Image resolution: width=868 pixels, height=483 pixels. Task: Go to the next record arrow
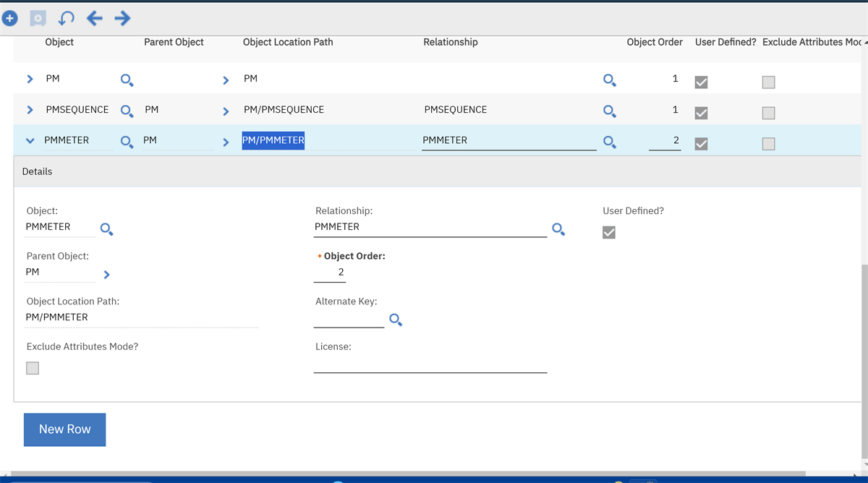pyautogui.click(x=122, y=18)
